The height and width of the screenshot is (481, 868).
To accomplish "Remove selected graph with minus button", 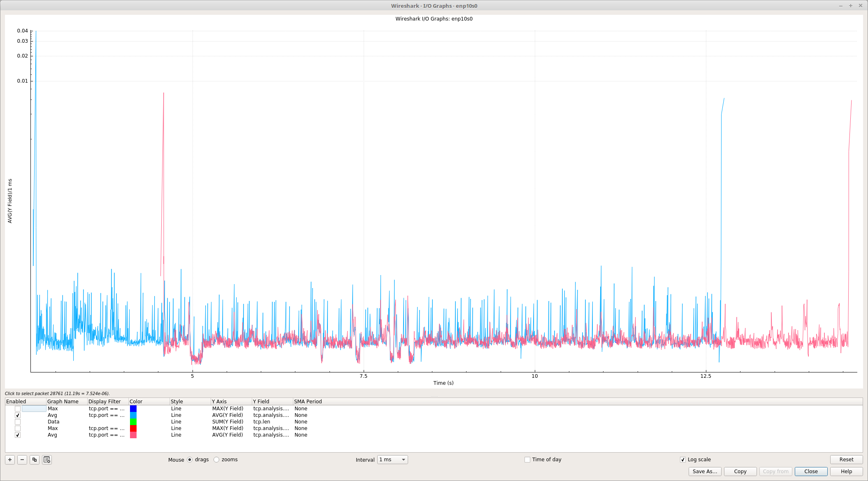I will (x=22, y=460).
